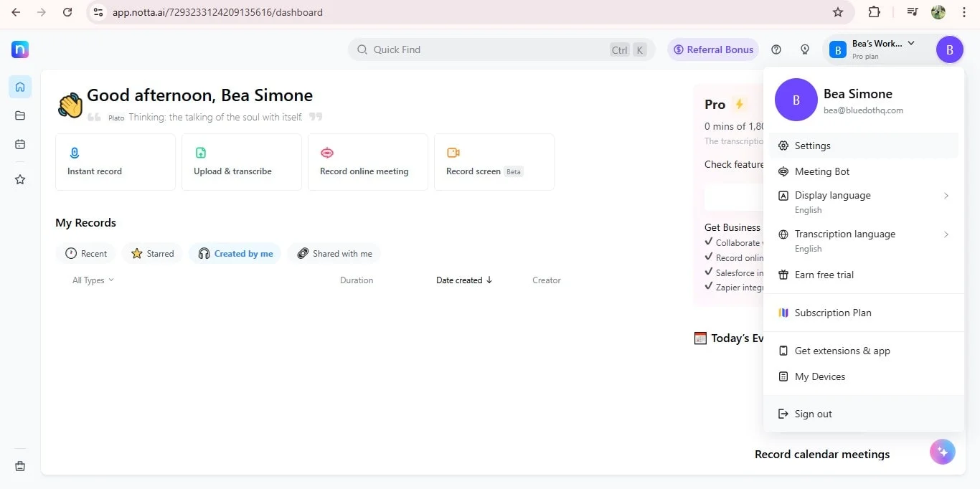The image size is (980, 489).
Task: Click the browser address bar URL
Action: click(217, 12)
